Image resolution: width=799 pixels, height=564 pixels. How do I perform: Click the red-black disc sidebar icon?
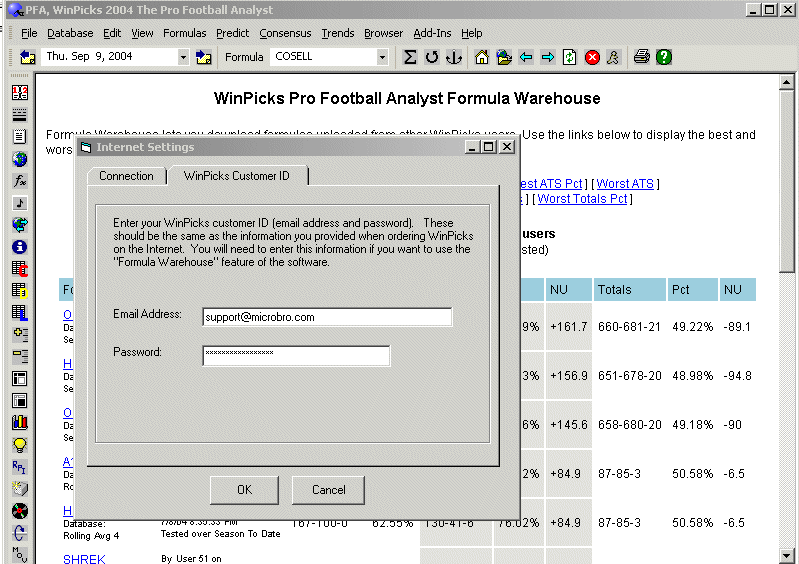[x=20, y=511]
